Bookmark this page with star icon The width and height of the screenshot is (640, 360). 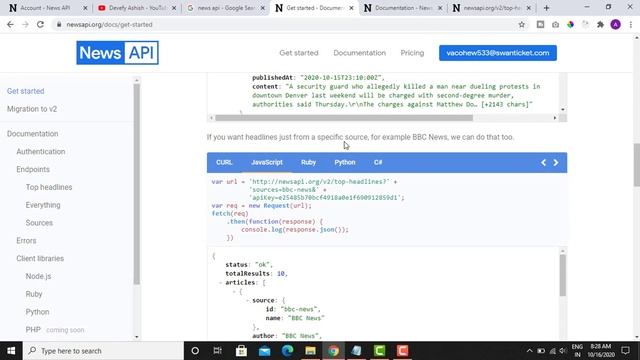pyautogui.click(x=522, y=24)
